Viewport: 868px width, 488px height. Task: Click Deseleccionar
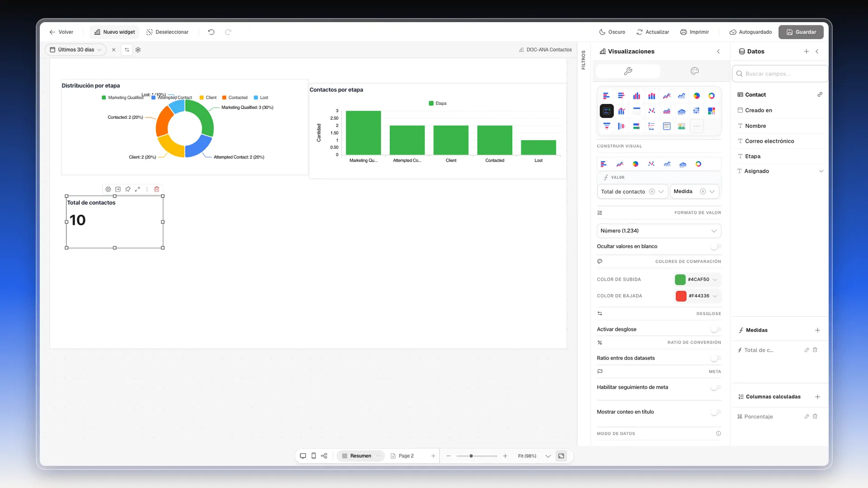pos(167,32)
